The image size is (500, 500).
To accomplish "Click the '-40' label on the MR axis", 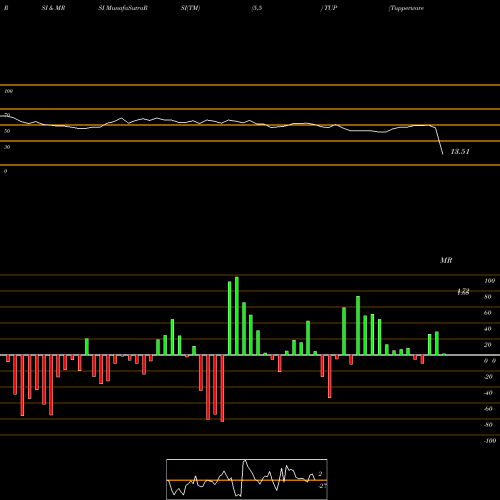I will tap(488, 393).
